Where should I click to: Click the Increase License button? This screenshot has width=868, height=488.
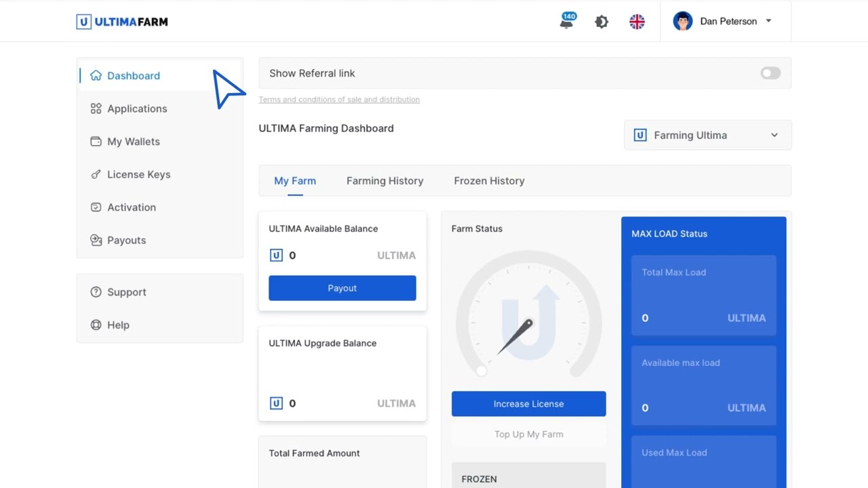tap(529, 404)
